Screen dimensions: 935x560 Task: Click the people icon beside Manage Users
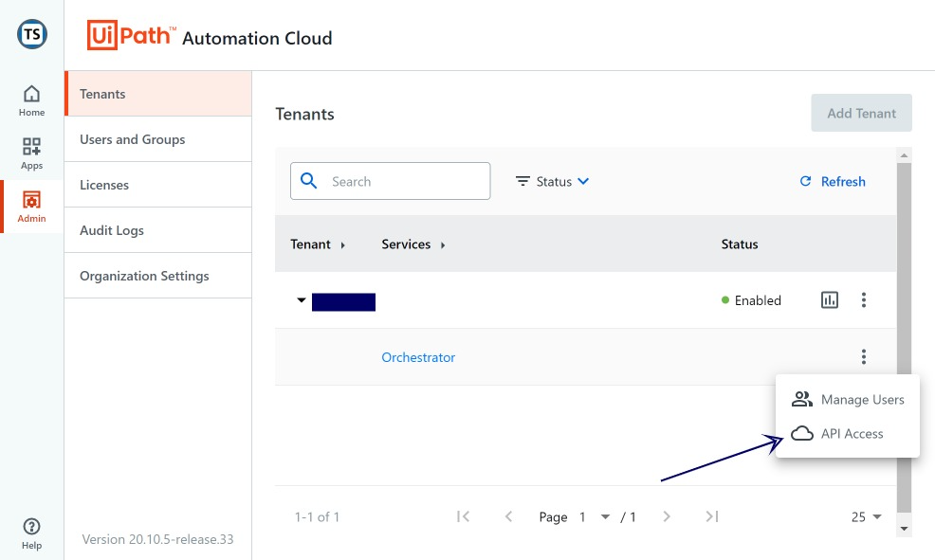pos(802,399)
